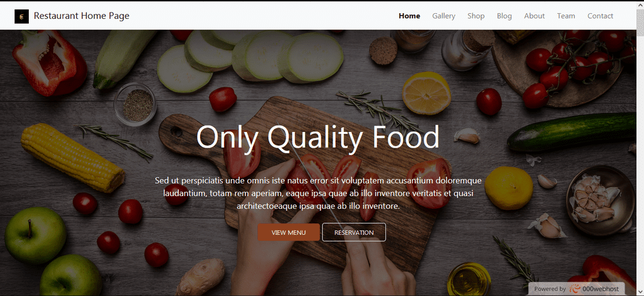The image size is (644, 296).
Task: Visit the About page link
Action: point(535,16)
